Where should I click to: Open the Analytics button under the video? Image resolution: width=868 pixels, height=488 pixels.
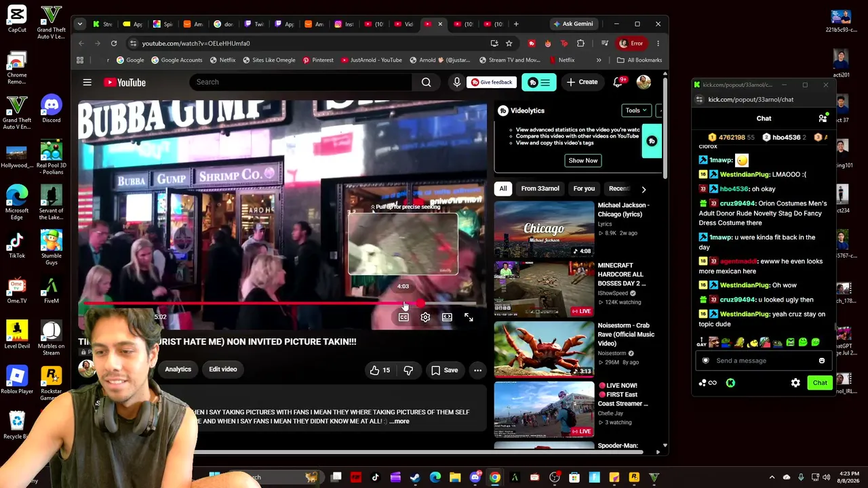pyautogui.click(x=178, y=369)
